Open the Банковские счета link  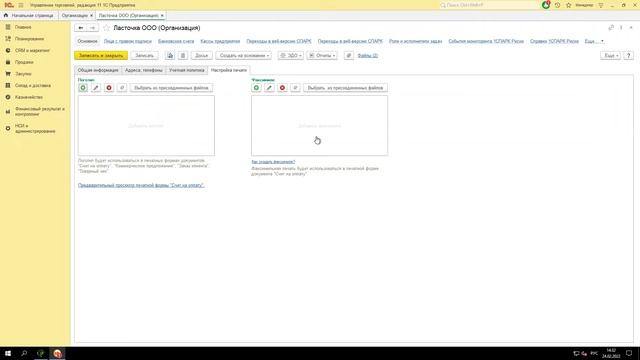click(x=176, y=41)
